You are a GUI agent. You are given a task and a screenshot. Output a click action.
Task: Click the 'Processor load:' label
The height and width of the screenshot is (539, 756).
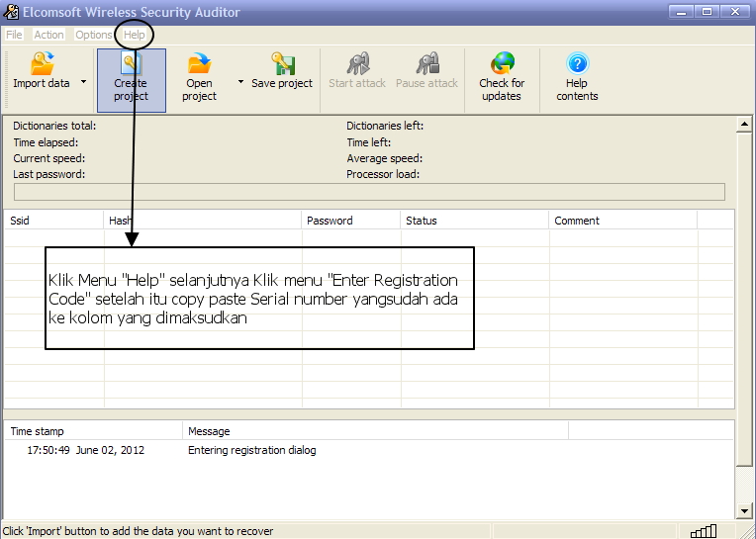pyautogui.click(x=383, y=174)
